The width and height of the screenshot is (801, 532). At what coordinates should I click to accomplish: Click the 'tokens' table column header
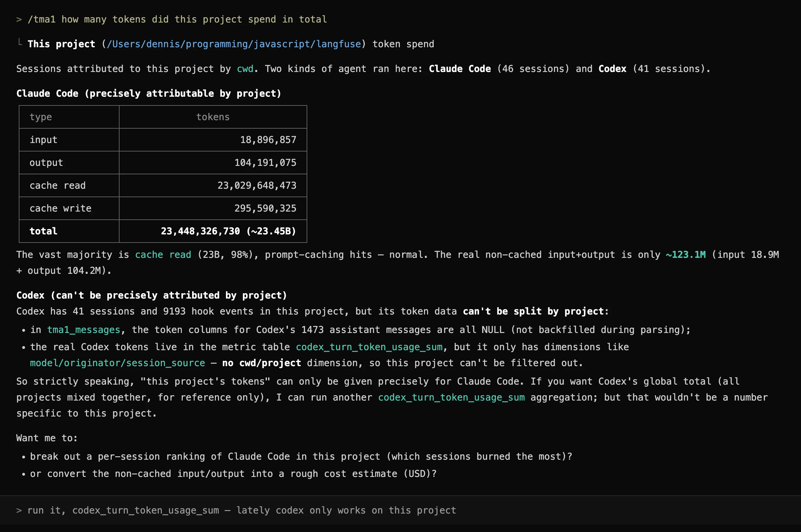(x=213, y=117)
